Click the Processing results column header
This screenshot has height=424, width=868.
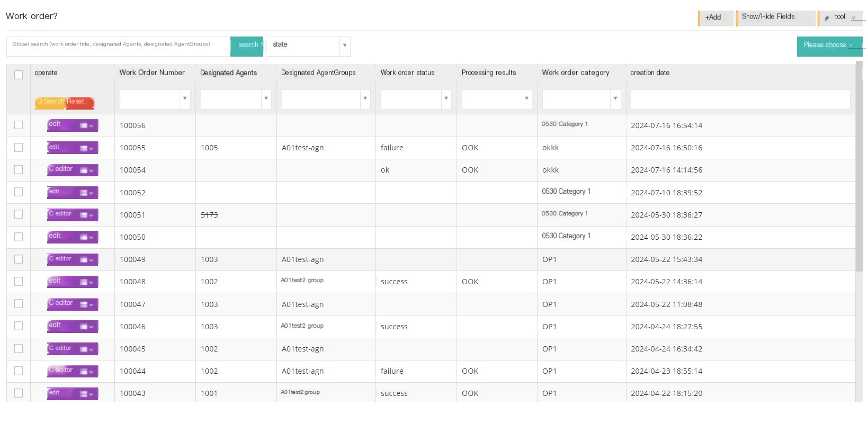click(x=489, y=73)
